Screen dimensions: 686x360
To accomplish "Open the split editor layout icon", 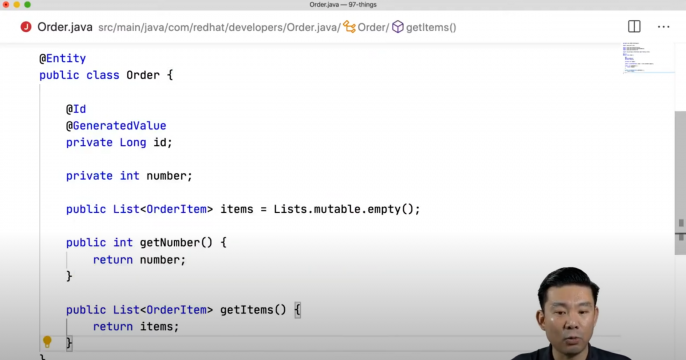I will (634, 27).
